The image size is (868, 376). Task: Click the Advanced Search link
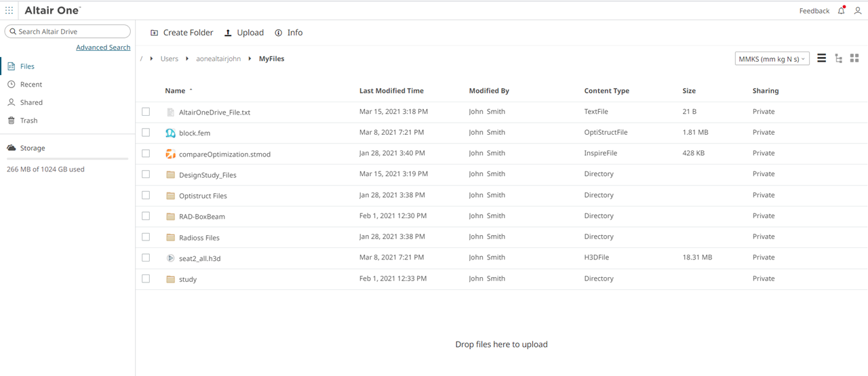tap(103, 47)
